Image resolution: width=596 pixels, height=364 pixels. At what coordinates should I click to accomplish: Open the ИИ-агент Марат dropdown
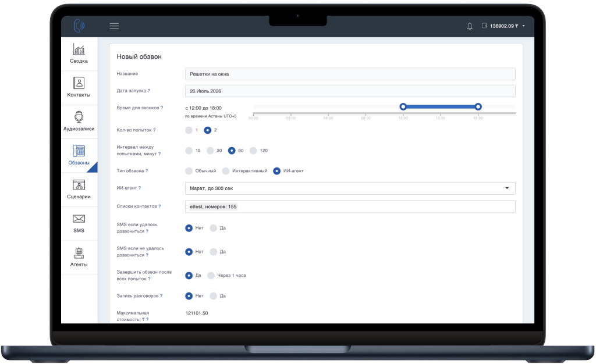pyautogui.click(x=350, y=188)
